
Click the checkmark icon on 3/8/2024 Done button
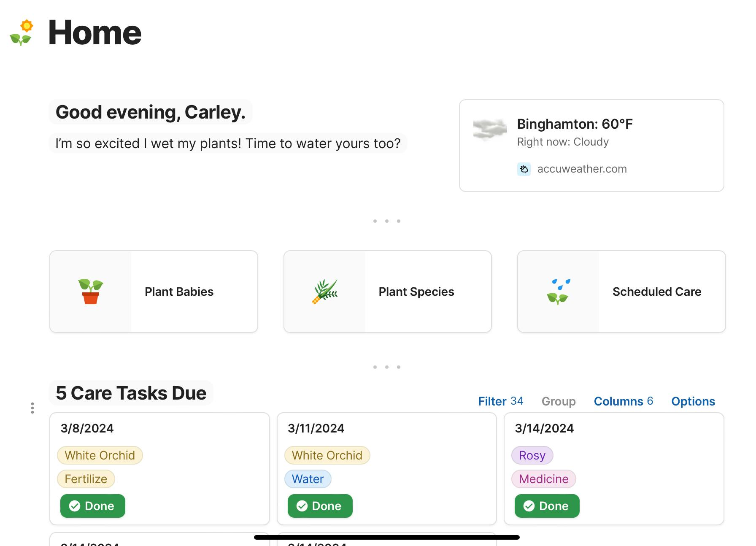click(75, 506)
